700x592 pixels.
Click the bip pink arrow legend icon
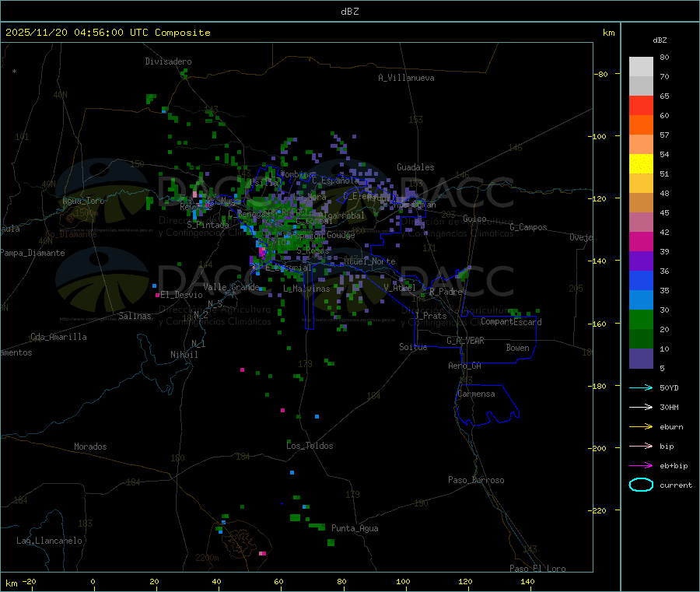[641, 446]
